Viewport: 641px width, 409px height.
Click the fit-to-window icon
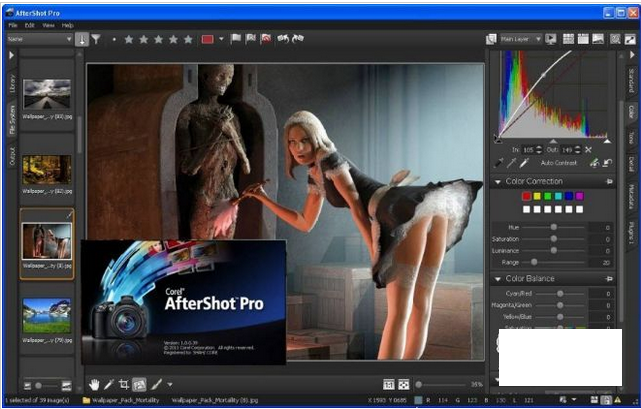click(403, 384)
